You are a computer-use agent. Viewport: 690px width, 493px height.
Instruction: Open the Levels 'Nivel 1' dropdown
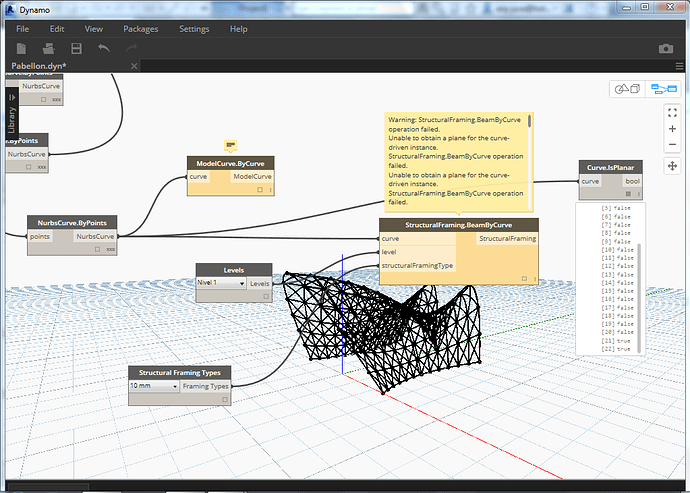(x=219, y=283)
